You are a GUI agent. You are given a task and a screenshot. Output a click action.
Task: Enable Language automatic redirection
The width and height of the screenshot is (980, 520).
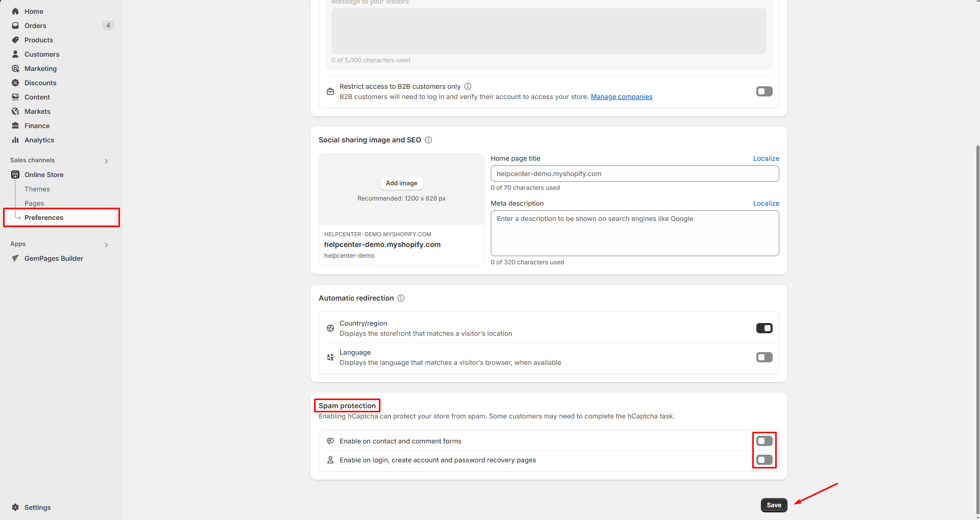(x=764, y=357)
